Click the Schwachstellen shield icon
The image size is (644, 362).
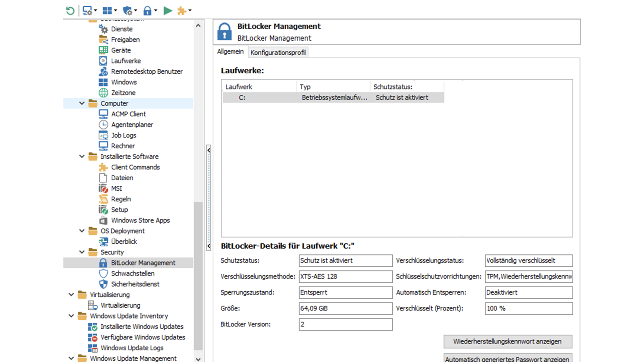(103, 274)
